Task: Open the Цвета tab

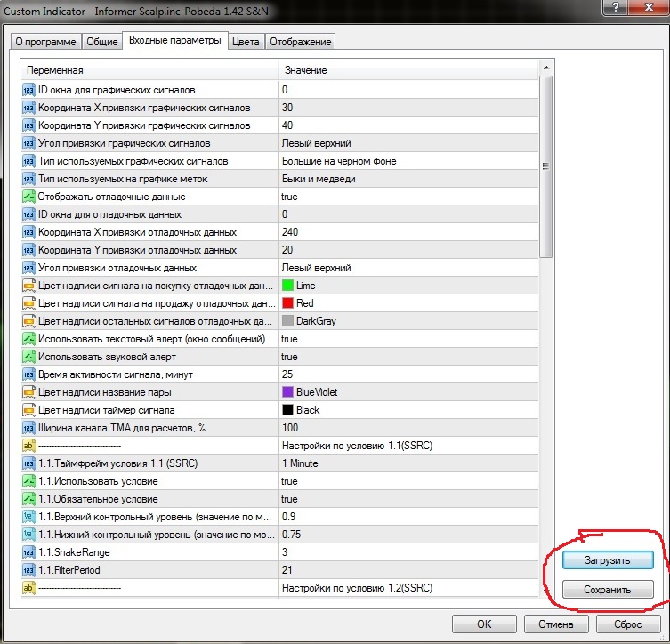Action: (246, 42)
